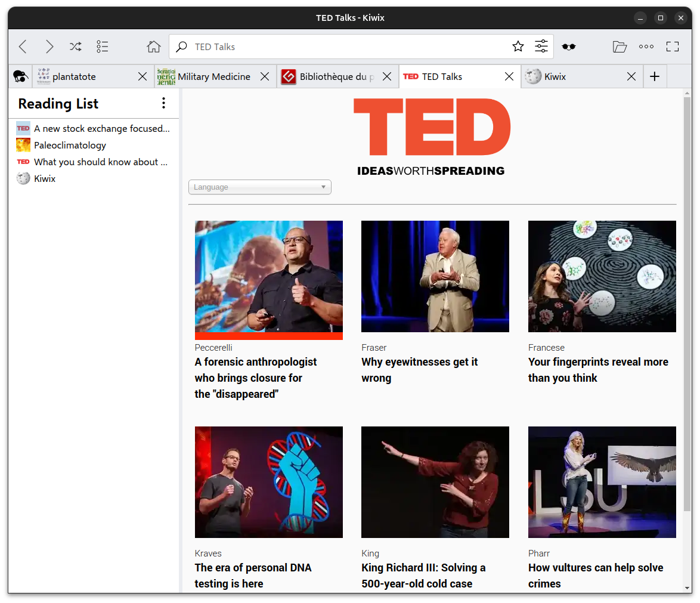Toggle the search filter options icon

(x=541, y=47)
